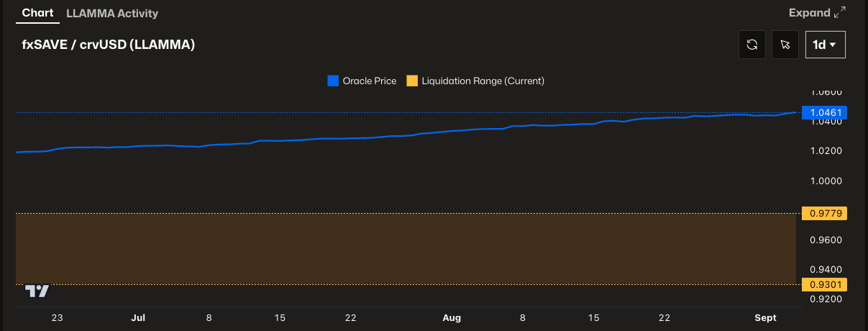Viewport: 868px width, 331px height.
Task: Click the blue Oracle Price swatch
Action: pos(333,81)
